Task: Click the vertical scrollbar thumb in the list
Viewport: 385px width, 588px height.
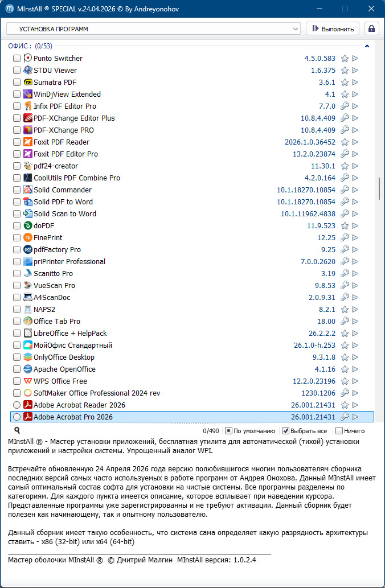Action: click(379, 188)
